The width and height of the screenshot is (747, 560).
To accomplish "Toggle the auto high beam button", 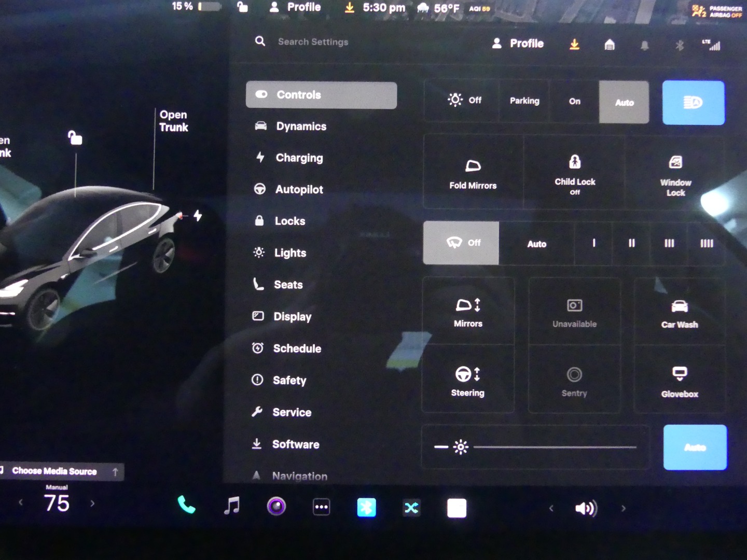I will coord(693,103).
